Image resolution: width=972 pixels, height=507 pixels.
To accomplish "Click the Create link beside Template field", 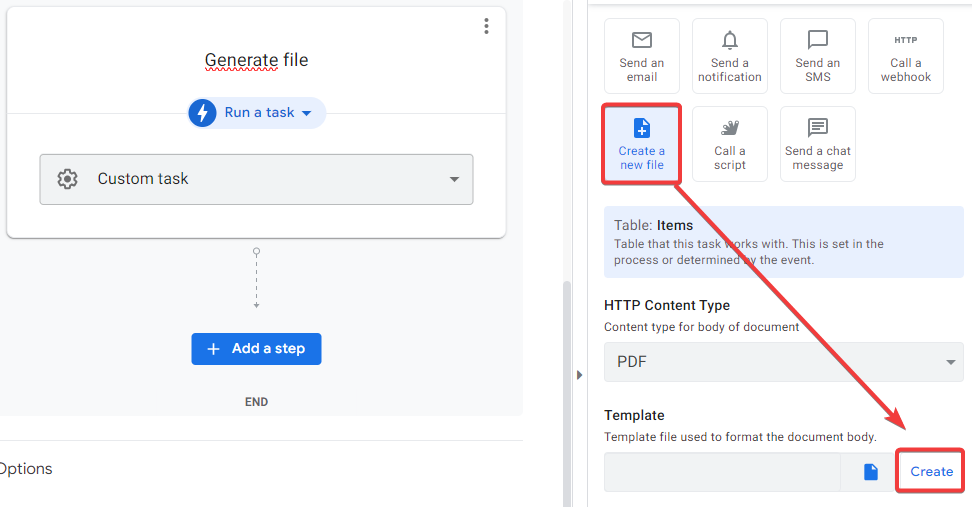I will click(x=931, y=472).
